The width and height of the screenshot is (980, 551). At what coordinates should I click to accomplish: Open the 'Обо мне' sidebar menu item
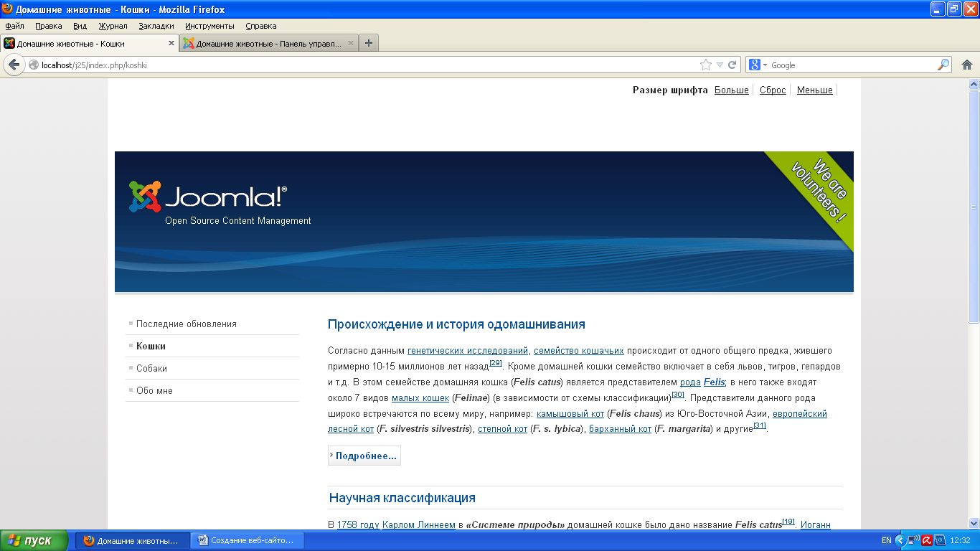154,390
